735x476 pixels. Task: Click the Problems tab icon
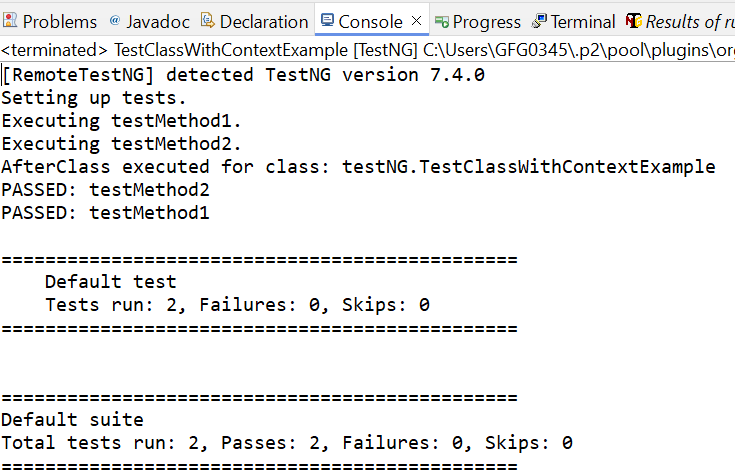click(10, 21)
